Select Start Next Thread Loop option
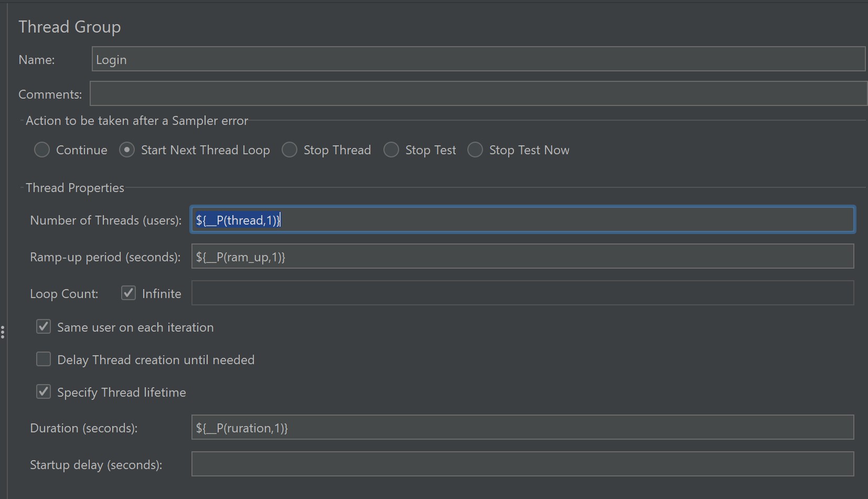The height and width of the screenshot is (499, 868). point(127,150)
